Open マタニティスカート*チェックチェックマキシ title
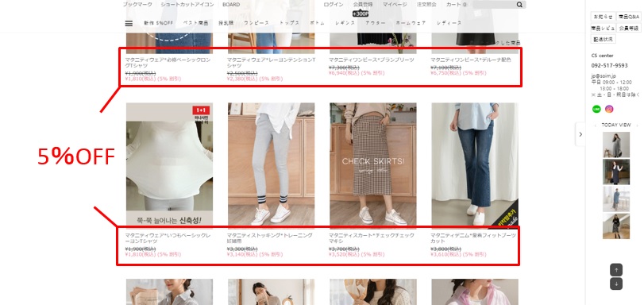Image resolution: width=644 pixels, height=305 pixels. point(372,238)
